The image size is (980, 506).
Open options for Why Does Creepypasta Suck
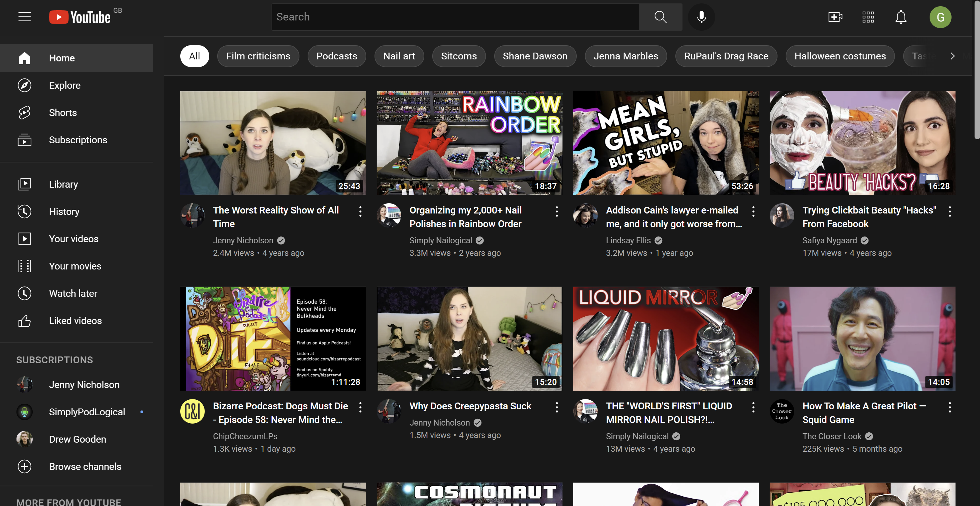[557, 408]
